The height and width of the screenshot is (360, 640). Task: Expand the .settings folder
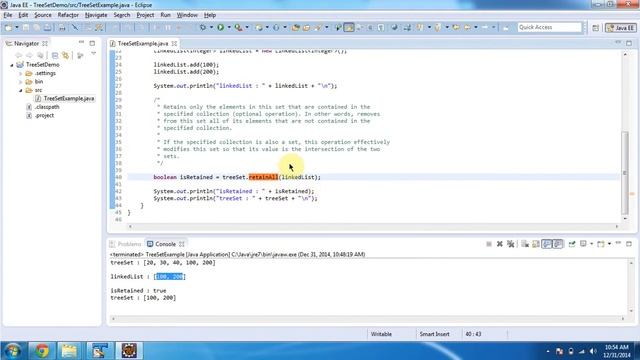coord(20,73)
